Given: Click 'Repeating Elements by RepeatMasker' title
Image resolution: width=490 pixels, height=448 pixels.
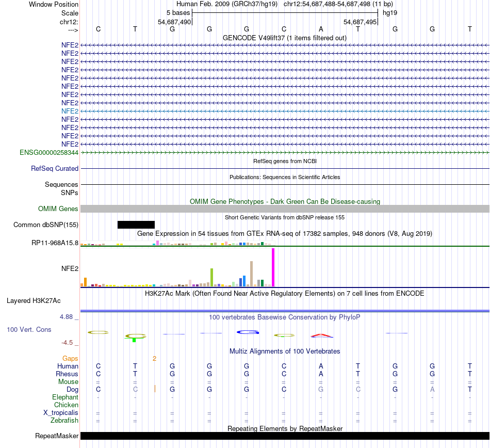Looking at the screenshot, I should pos(285,428).
